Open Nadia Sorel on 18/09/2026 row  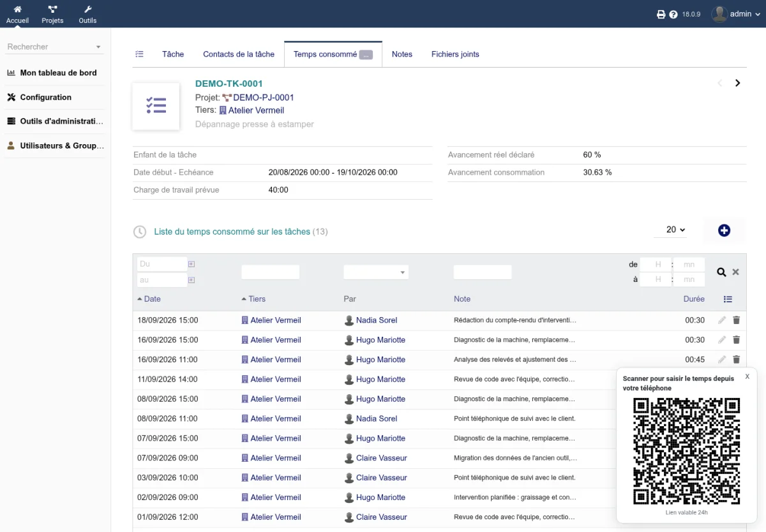377,320
